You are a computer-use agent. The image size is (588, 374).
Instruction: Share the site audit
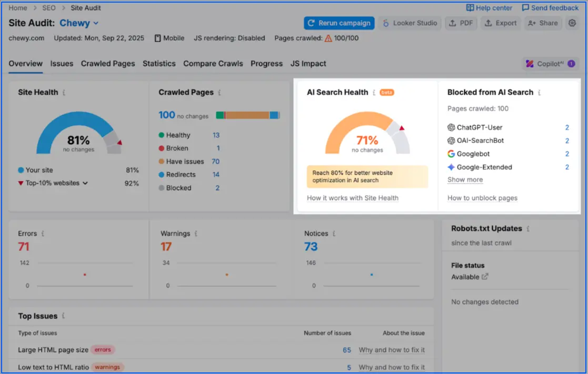(543, 23)
